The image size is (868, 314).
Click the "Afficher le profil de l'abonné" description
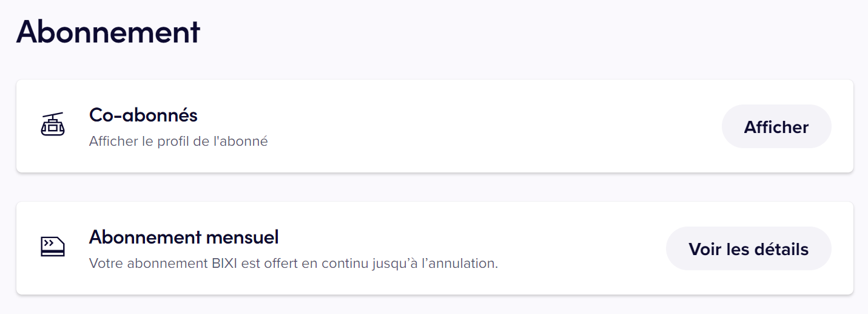click(178, 142)
